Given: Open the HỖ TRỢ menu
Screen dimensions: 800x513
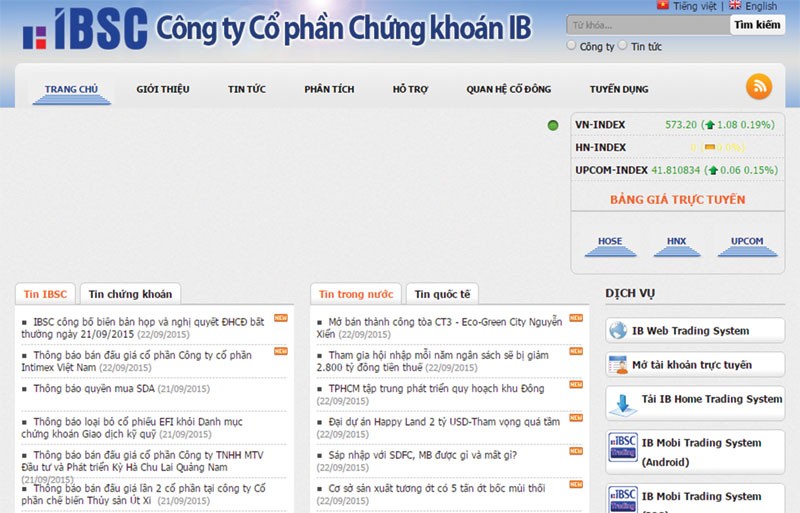Looking at the screenshot, I should pyautogui.click(x=410, y=89).
